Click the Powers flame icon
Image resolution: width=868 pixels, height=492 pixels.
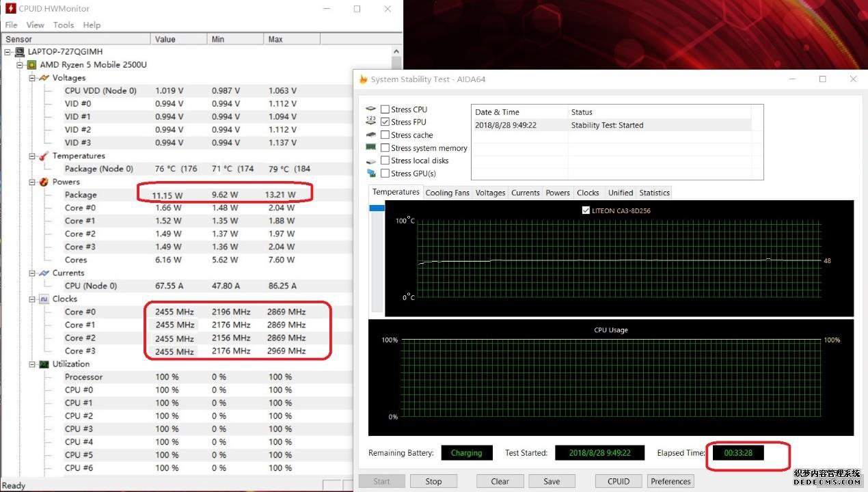[x=44, y=182]
